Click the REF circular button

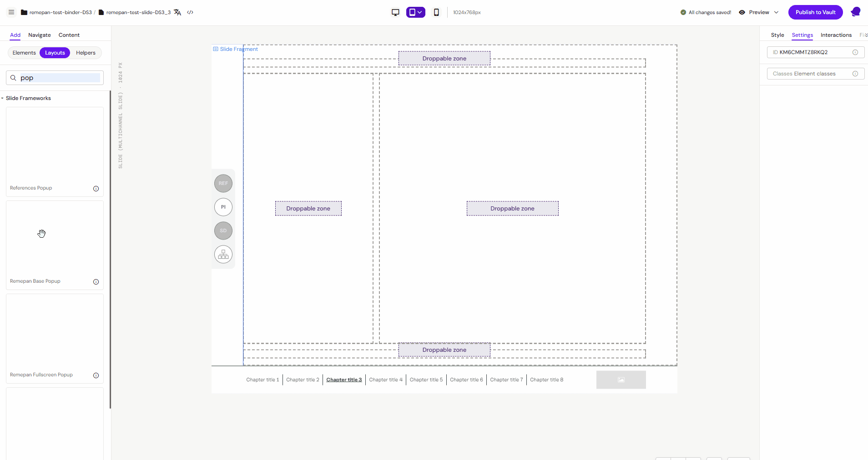(223, 184)
